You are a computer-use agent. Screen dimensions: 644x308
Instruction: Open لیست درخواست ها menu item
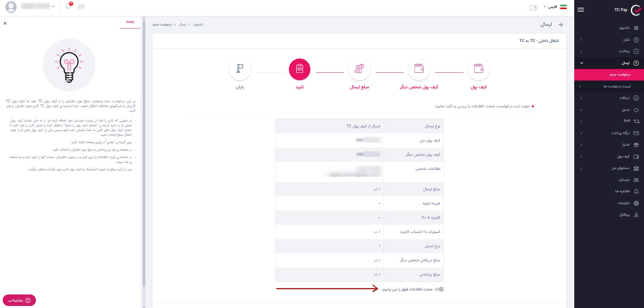click(617, 86)
